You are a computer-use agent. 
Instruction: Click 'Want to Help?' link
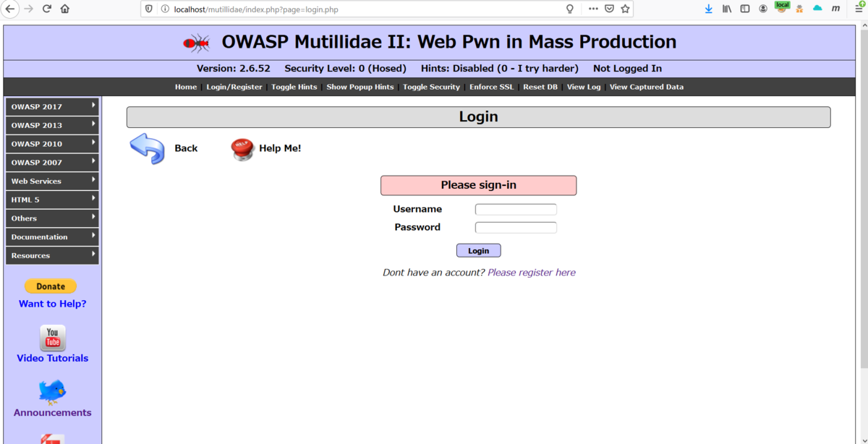point(52,304)
